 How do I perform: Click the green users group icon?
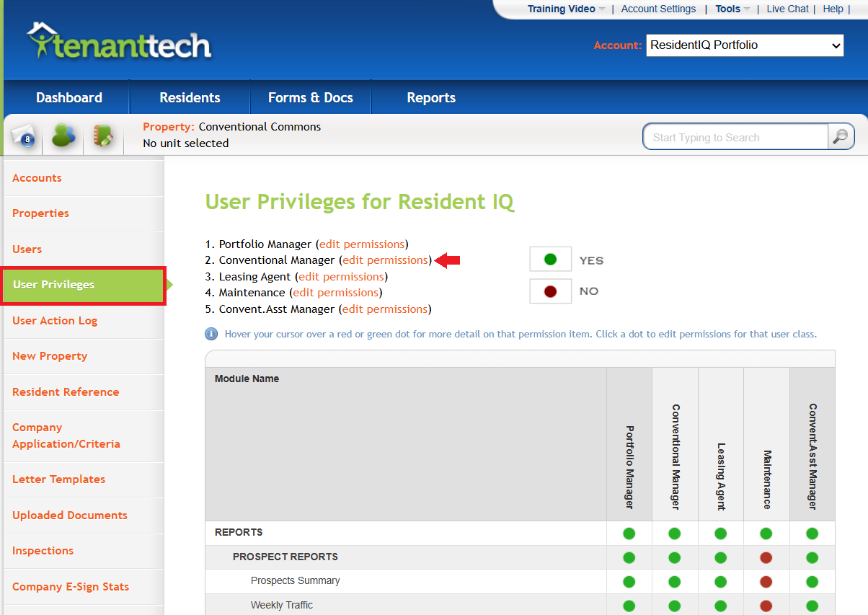pyautogui.click(x=63, y=136)
